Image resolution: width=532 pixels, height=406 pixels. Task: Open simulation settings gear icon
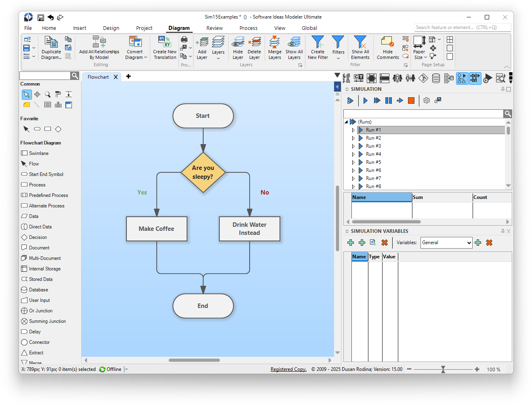427,100
